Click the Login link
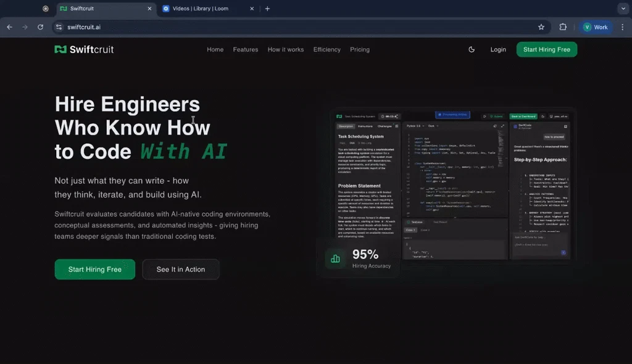This screenshot has width=632, height=364. click(x=498, y=49)
